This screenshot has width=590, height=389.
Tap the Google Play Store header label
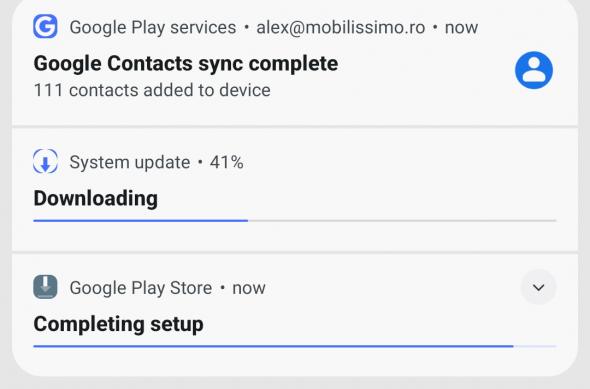[x=141, y=288]
